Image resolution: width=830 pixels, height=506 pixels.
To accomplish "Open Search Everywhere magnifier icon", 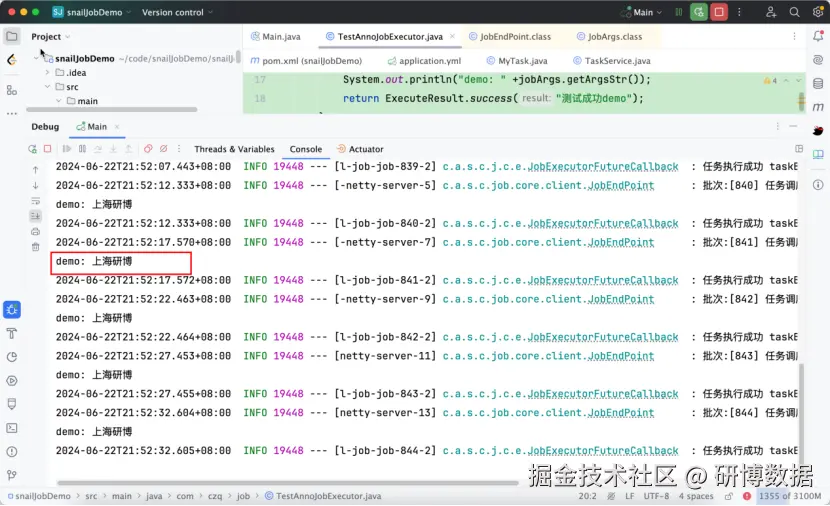I will (x=794, y=12).
